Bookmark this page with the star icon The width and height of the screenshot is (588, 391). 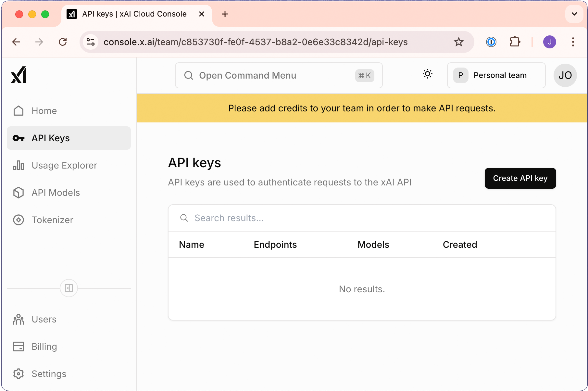[x=458, y=42]
